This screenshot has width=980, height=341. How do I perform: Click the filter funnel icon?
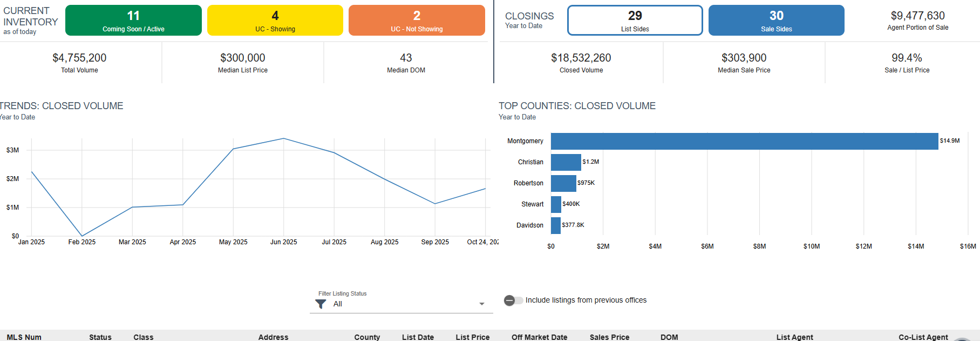coord(321,304)
